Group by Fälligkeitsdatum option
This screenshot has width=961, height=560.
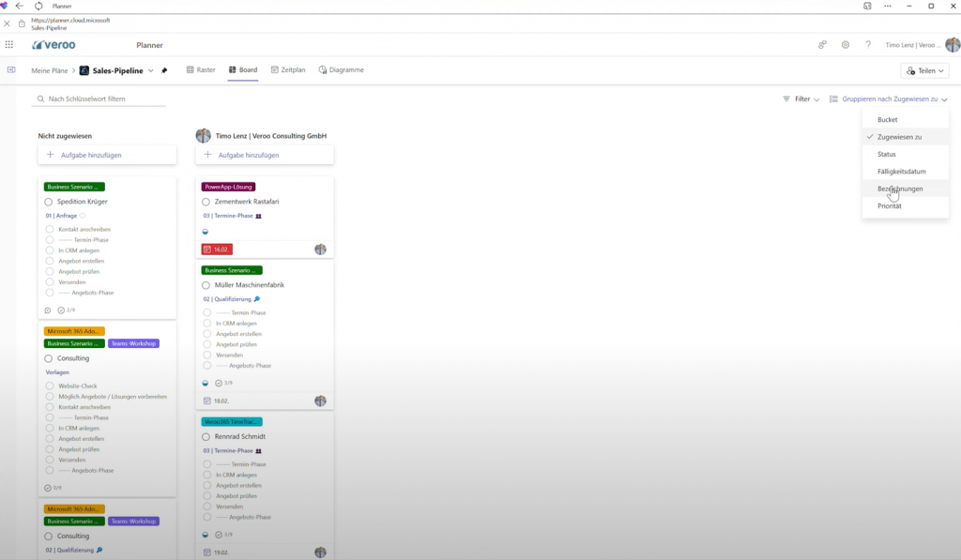click(x=906, y=171)
